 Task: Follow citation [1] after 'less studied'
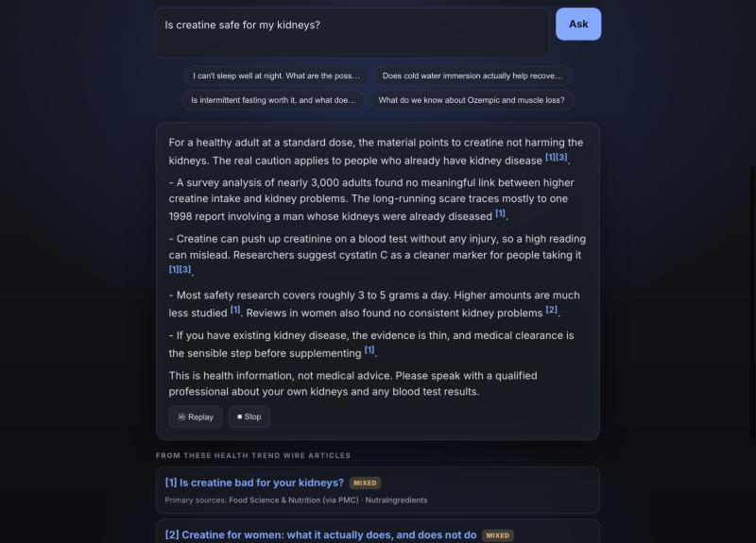click(x=234, y=310)
